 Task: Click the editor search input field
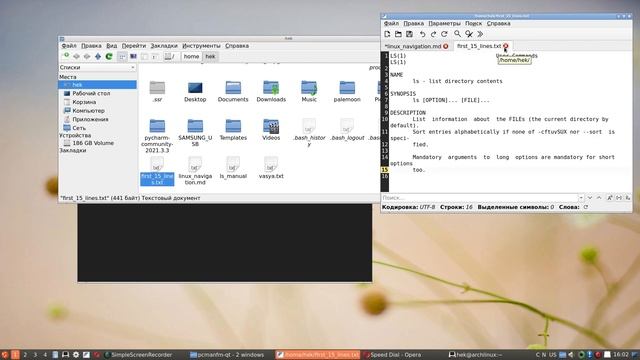click(480, 198)
